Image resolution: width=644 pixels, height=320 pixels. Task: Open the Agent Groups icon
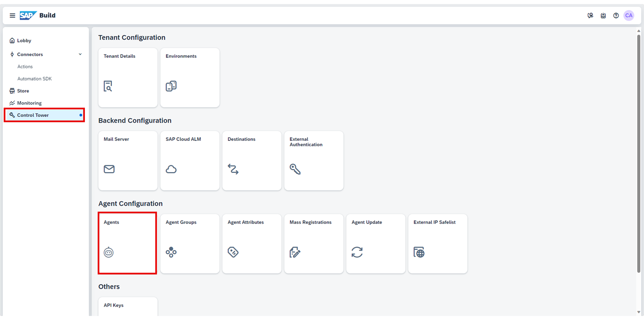(171, 252)
